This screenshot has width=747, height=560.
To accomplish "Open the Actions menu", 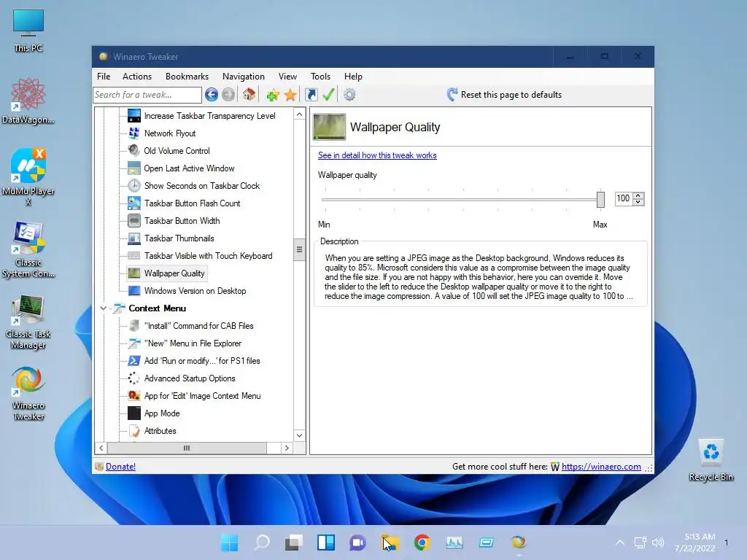I will (x=136, y=76).
